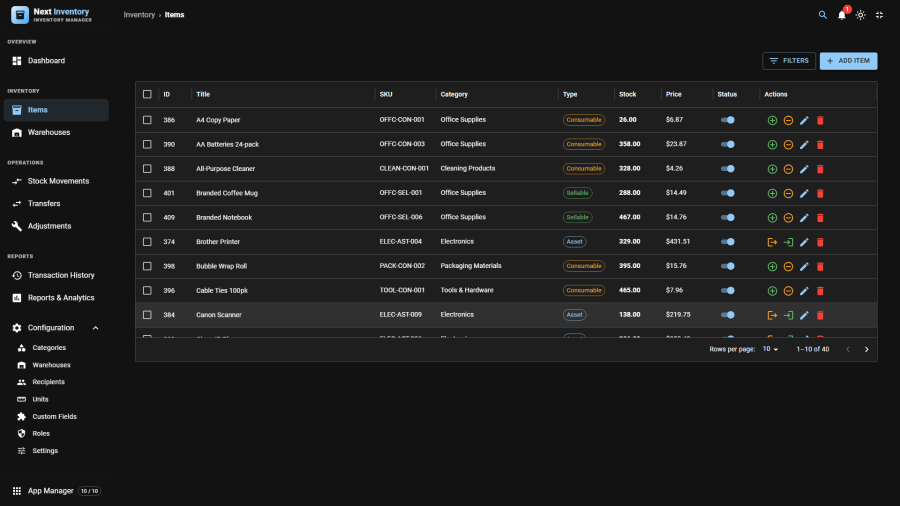Screen dimensions: 900x506
Task: Disable the A4 Copy Paper status switch
Action: [x=727, y=120]
